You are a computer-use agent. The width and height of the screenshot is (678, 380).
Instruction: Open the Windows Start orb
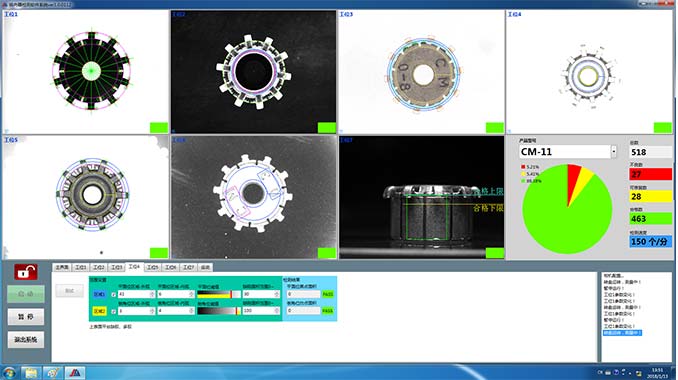point(9,373)
